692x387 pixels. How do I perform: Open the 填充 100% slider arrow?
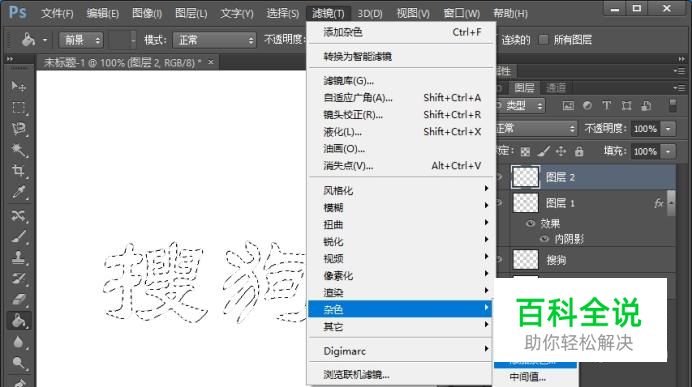(x=668, y=151)
